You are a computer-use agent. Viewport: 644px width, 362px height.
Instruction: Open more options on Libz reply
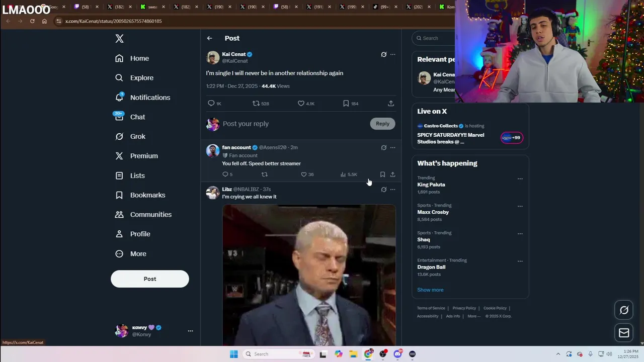pyautogui.click(x=393, y=190)
